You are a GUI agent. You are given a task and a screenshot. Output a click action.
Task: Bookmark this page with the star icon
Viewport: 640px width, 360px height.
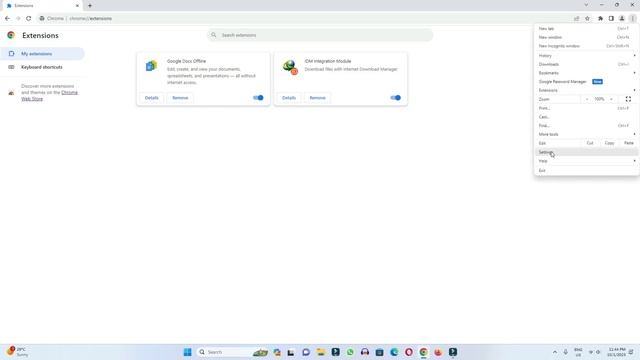click(x=587, y=18)
